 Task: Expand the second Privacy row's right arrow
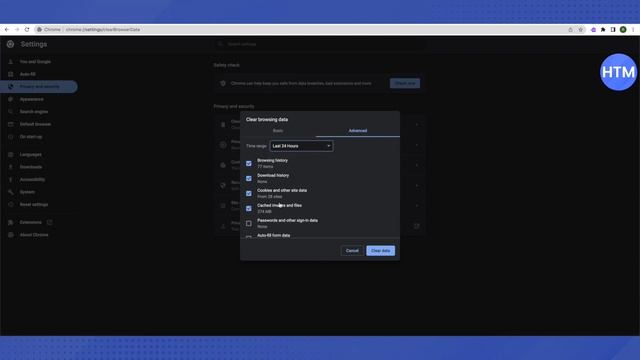(417, 145)
